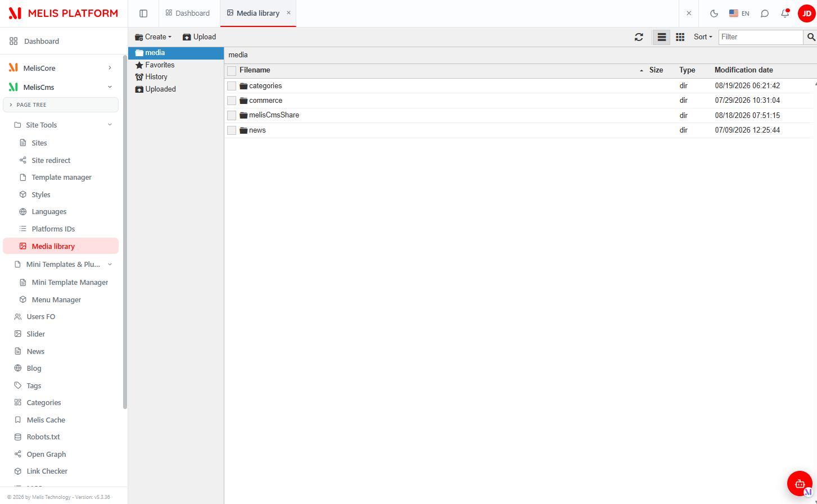Toggle dark mode moon icon

pyautogui.click(x=714, y=13)
